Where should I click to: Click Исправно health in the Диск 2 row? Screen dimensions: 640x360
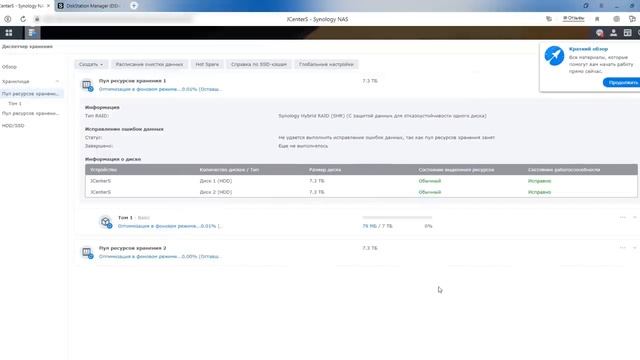(540, 192)
